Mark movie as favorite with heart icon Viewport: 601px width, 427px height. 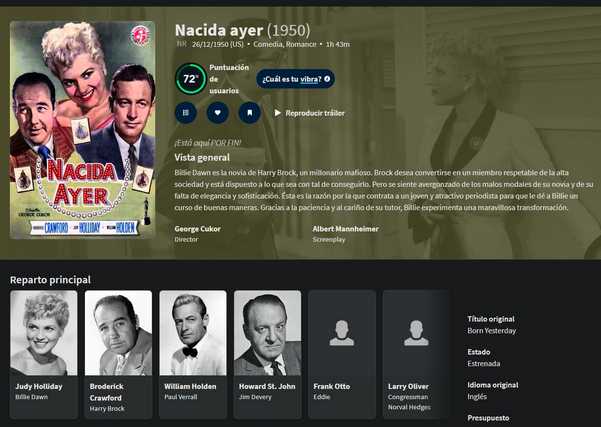point(218,113)
